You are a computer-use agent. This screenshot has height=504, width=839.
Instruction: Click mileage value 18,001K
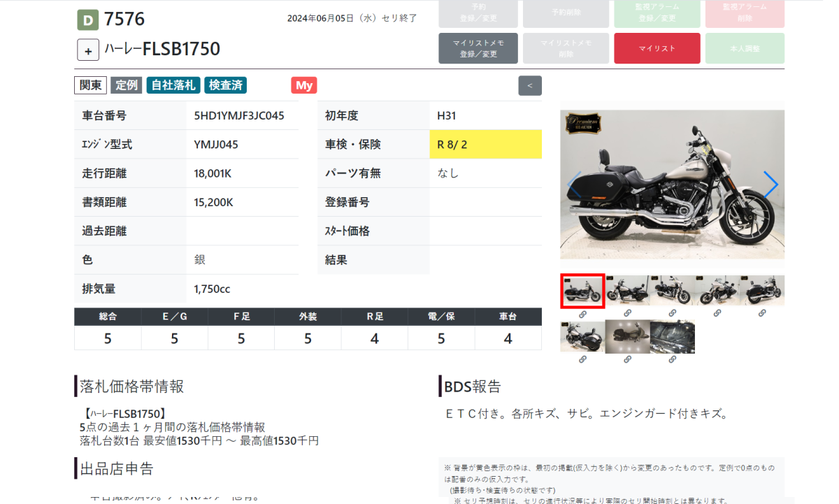(213, 173)
